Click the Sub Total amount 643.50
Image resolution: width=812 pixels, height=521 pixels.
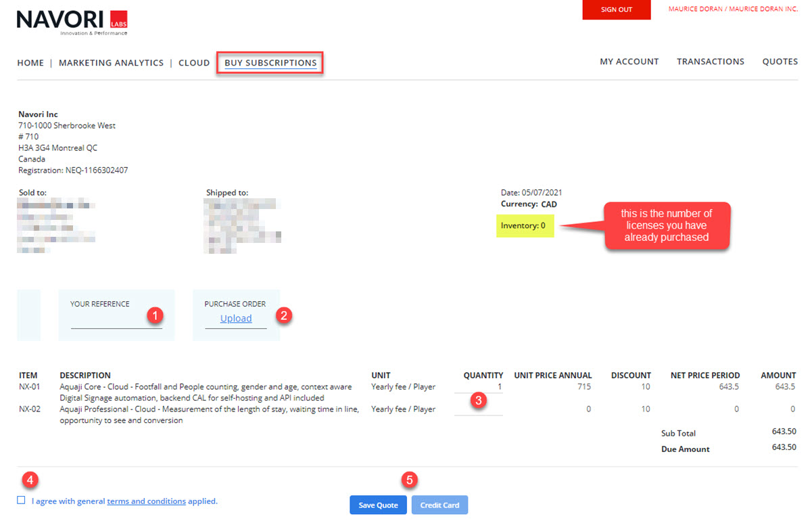[x=784, y=431]
